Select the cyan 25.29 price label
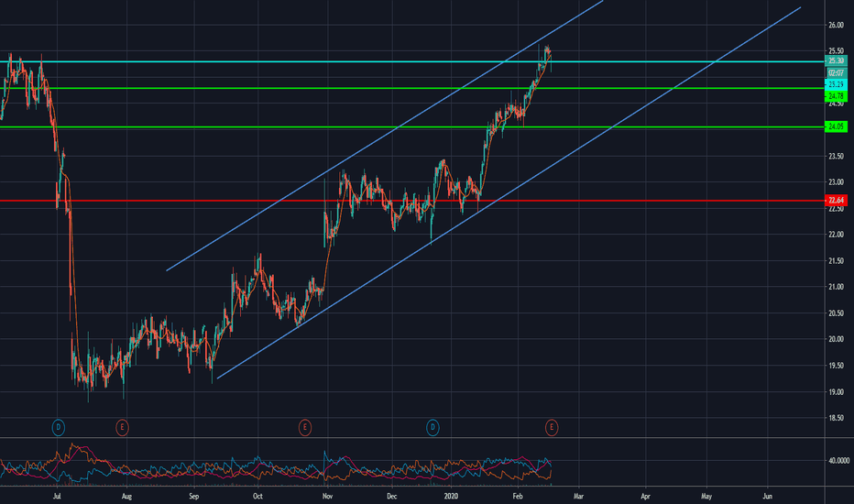 [836, 84]
